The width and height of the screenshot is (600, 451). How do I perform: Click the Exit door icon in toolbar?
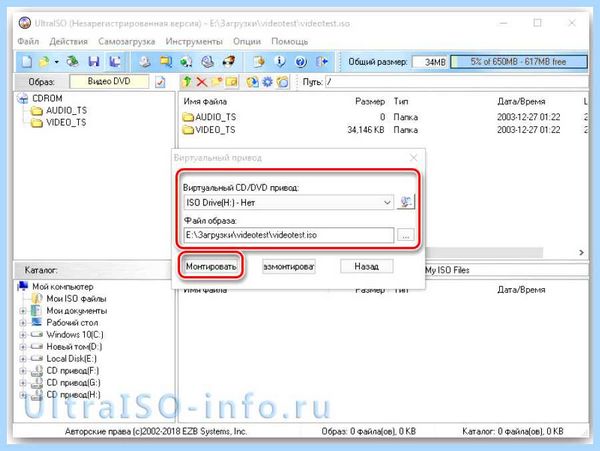pyautogui.click(x=322, y=62)
